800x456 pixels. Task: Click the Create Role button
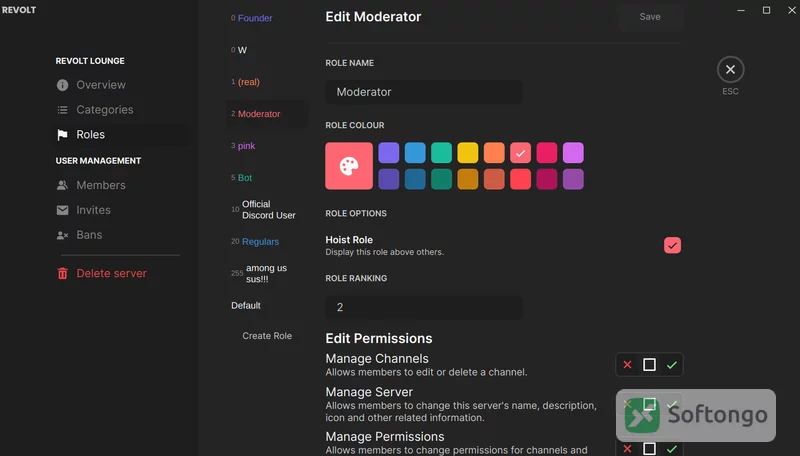click(x=267, y=336)
